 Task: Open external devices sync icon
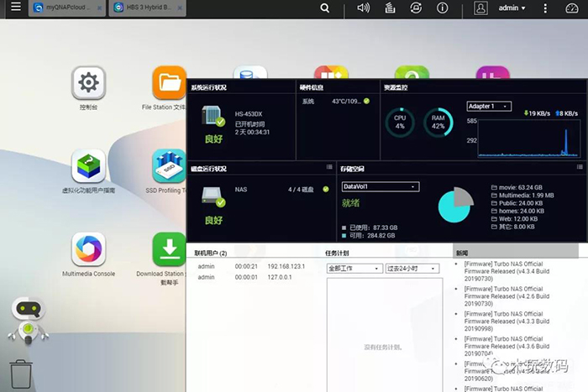(x=416, y=8)
